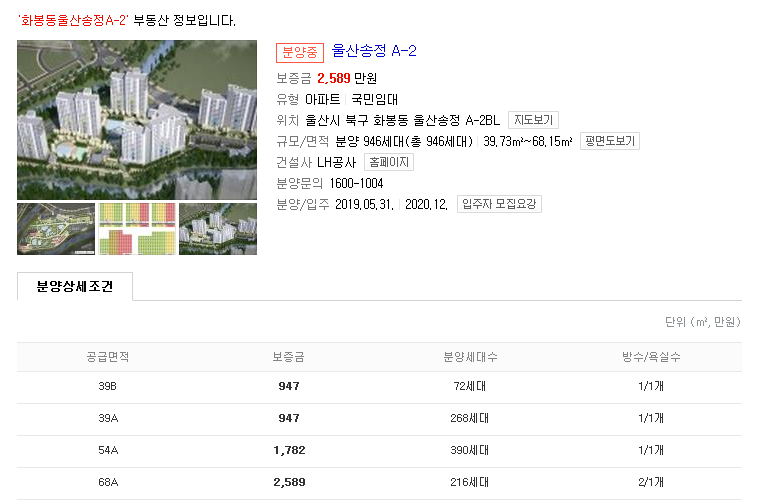Click the 72세대 household count
This screenshot has width=770, height=504.
[469, 387]
